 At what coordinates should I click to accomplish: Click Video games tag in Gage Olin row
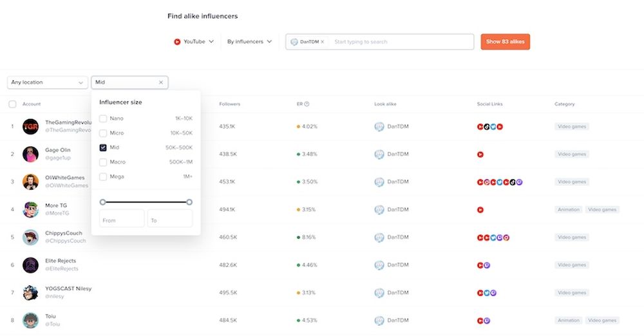click(572, 154)
